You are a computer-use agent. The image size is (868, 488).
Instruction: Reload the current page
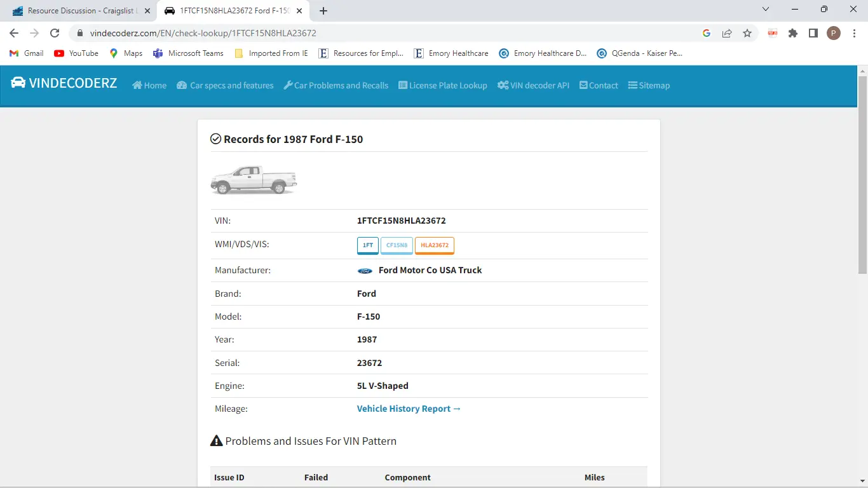(55, 33)
